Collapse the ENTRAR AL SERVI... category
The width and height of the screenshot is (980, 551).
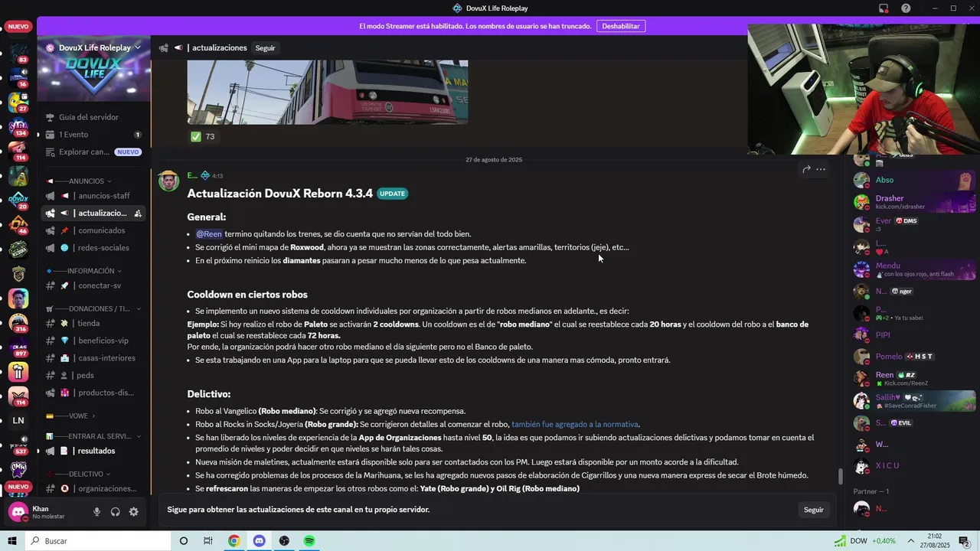(93, 436)
